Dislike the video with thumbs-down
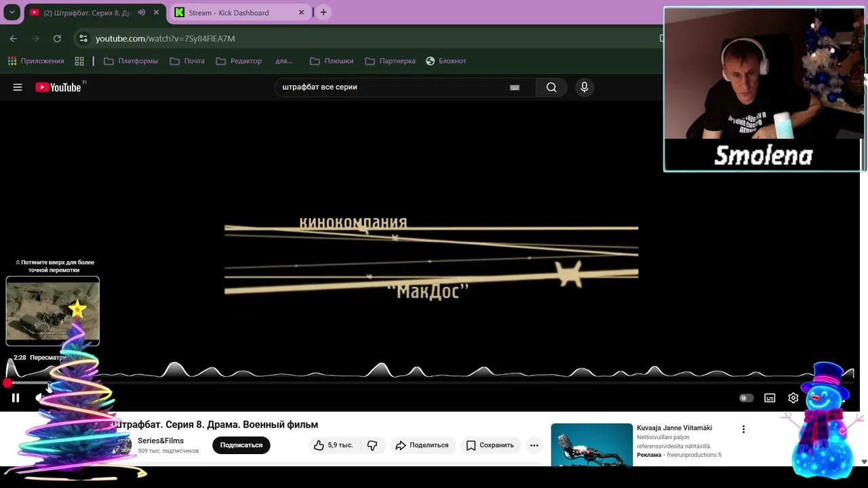 pos(372,445)
